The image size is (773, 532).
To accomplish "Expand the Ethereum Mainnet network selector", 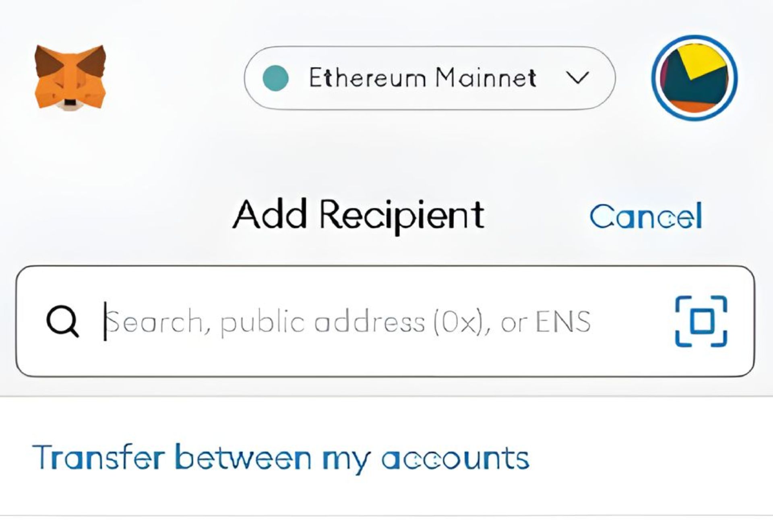I will (430, 78).
